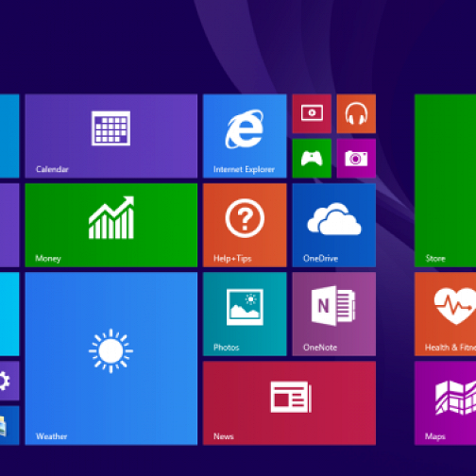The height and width of the screenshot is (476, 476).
Task: Open the Music headphones tile
Action: [x=356, y=113]
